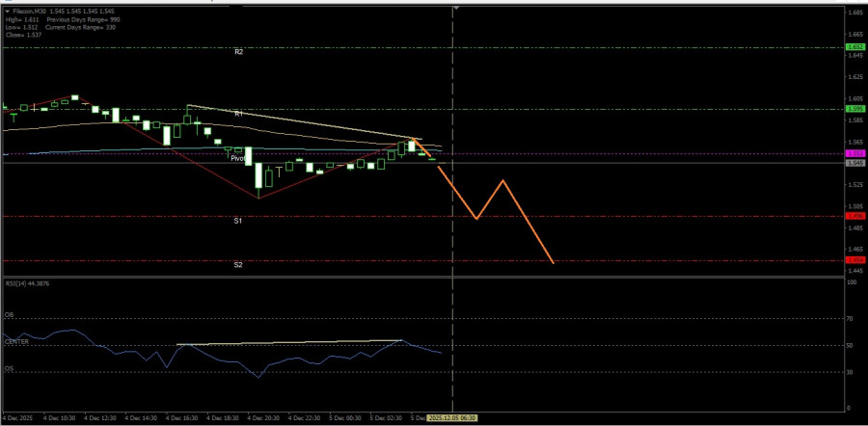This screenshot has width=868, height=426.
Task: Click the dropdown triangle beside Filecoin,M30 title
Action: click(8, 11)
